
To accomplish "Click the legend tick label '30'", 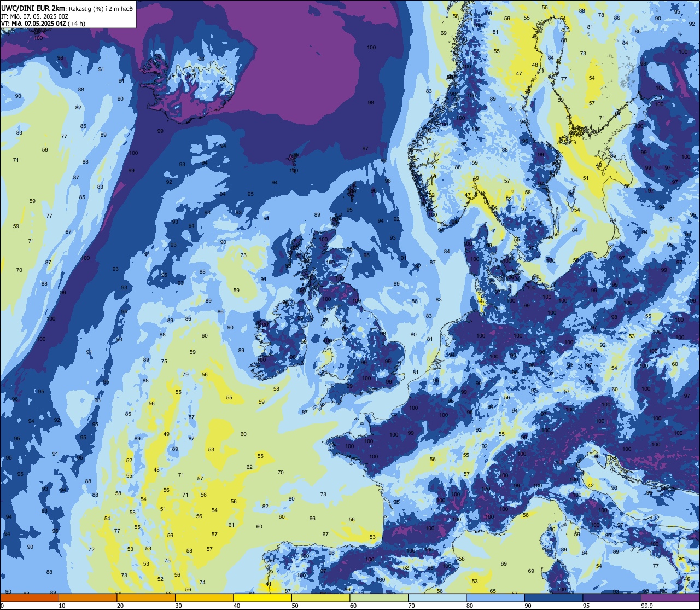I will pyautogui.click(x=178, y=606).
